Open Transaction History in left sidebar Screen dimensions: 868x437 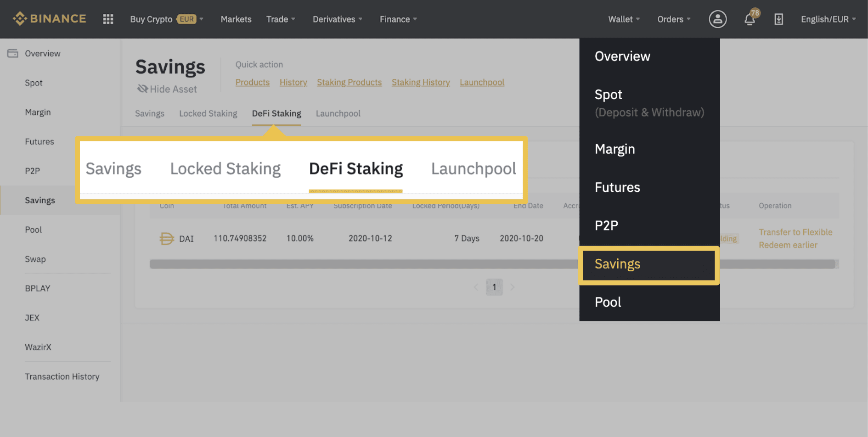pyautogui.click(x=62, y=376)
